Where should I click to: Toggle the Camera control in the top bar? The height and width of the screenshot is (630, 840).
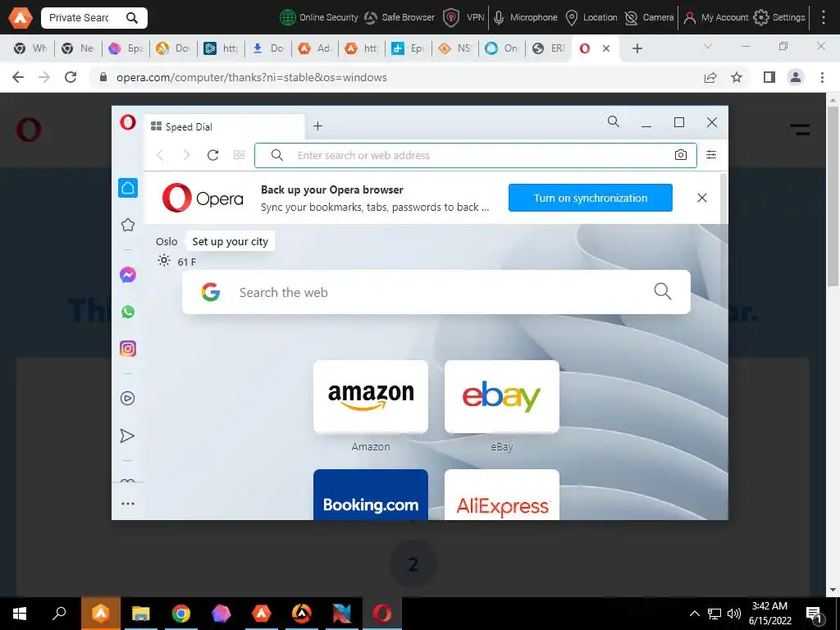650,18
